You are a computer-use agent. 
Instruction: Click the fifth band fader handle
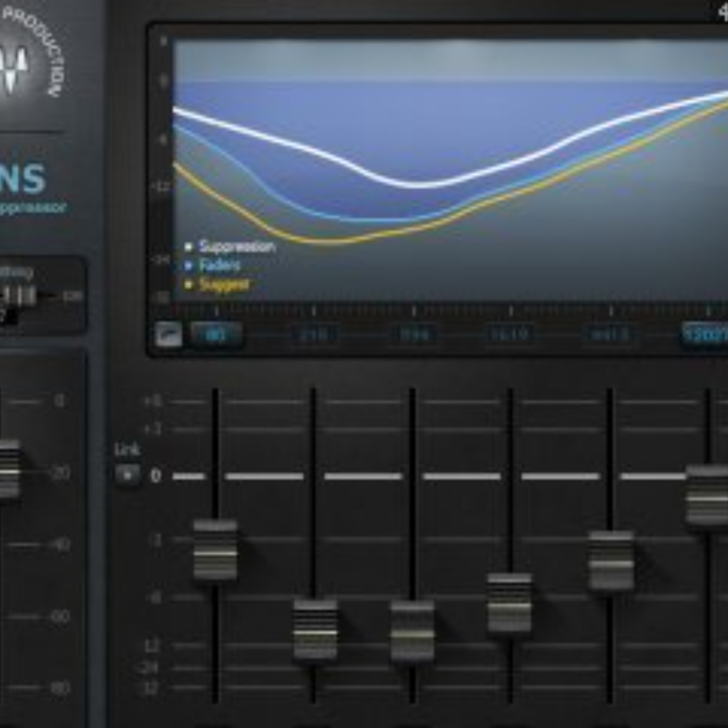611,561
